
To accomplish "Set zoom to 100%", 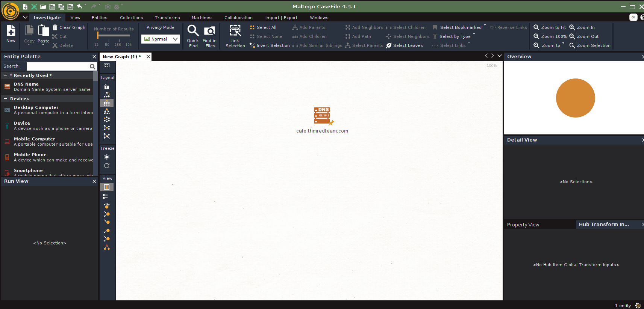I will (550, 36).
